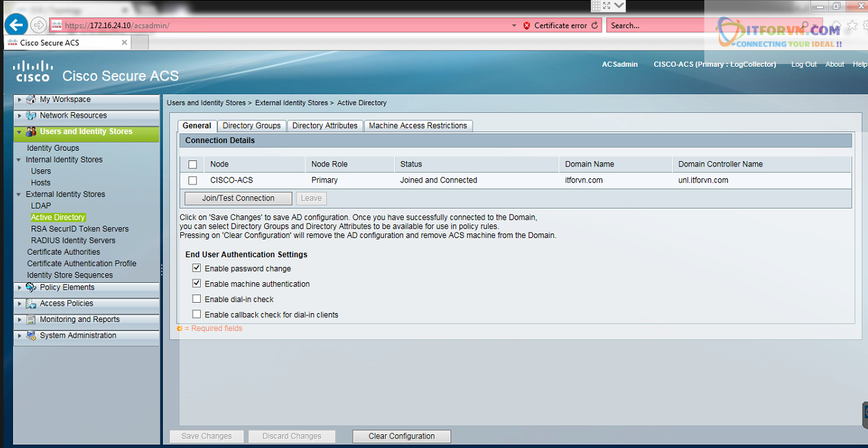The height and width of the screenshot is (448, 868).
Task: Disable the Enable password change checkbox
Action: pos(197,268)
